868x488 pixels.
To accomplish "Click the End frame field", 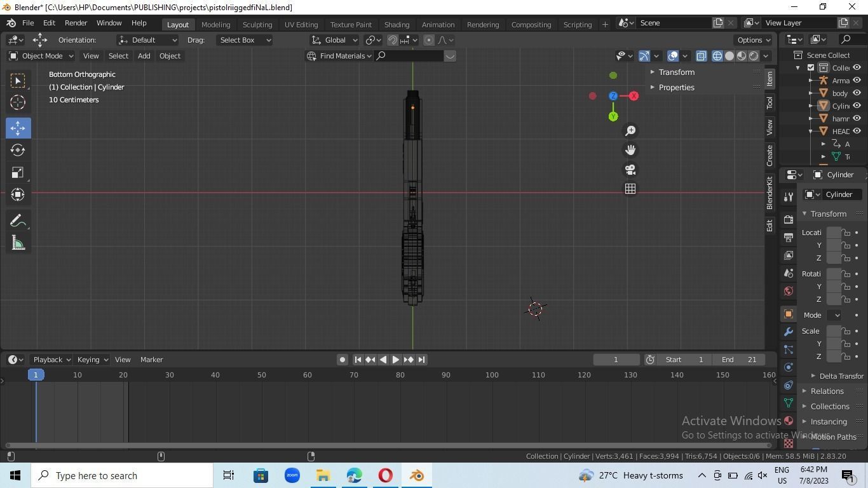I will 739,360.
